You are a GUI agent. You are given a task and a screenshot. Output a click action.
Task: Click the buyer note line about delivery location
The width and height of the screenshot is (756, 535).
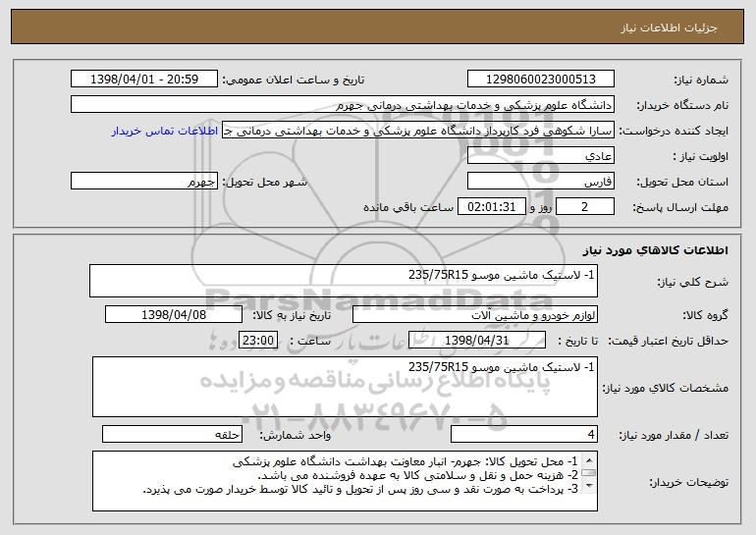point(405,461)
